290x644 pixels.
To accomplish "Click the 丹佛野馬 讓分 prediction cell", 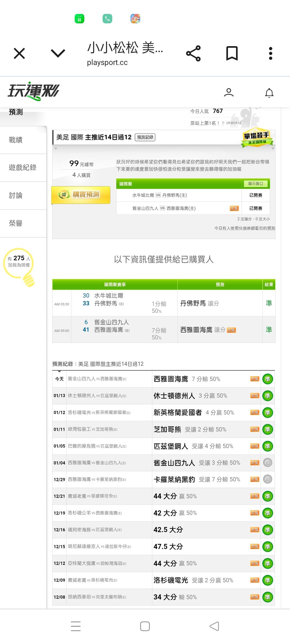I will click(x=220, y=303).
